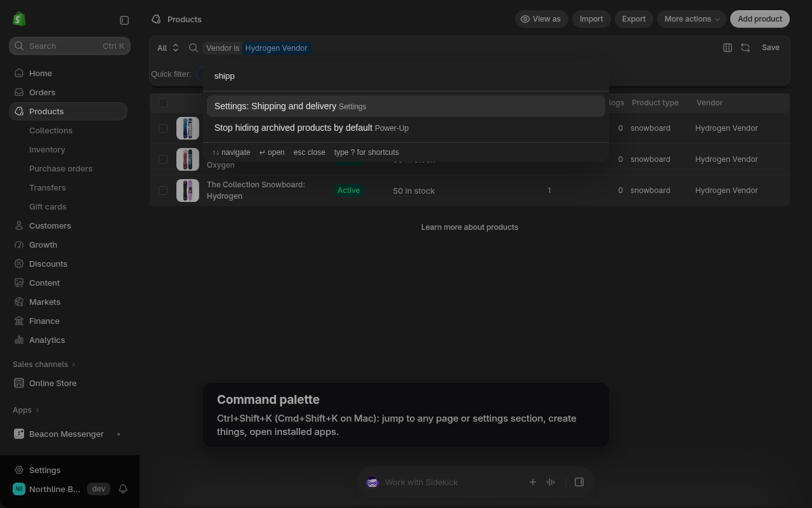Open Finance in the sidebar
The width and height of the screenshot is (812, 508).
(69, 321)
